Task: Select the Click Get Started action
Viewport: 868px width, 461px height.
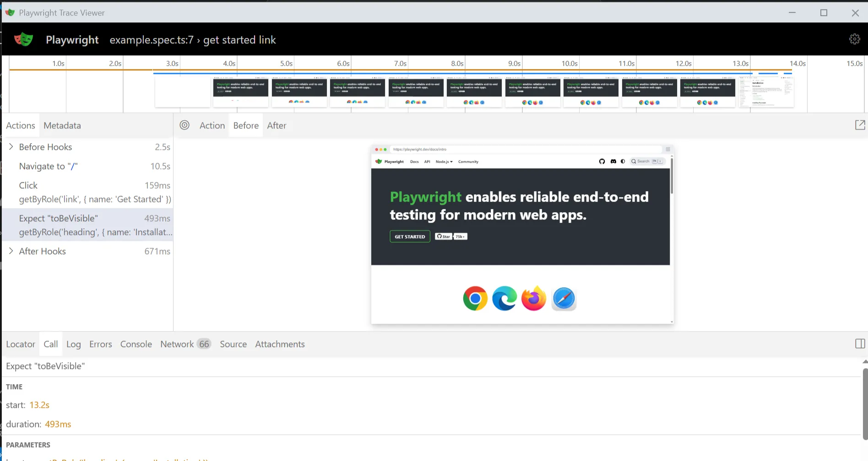Action: pos(87,192)
